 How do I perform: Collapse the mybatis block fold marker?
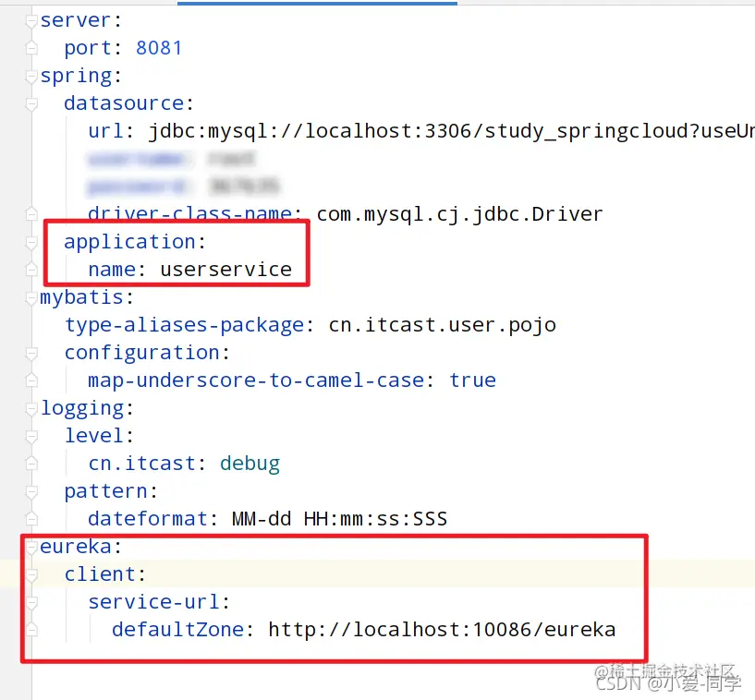click(x=31, y=297)
